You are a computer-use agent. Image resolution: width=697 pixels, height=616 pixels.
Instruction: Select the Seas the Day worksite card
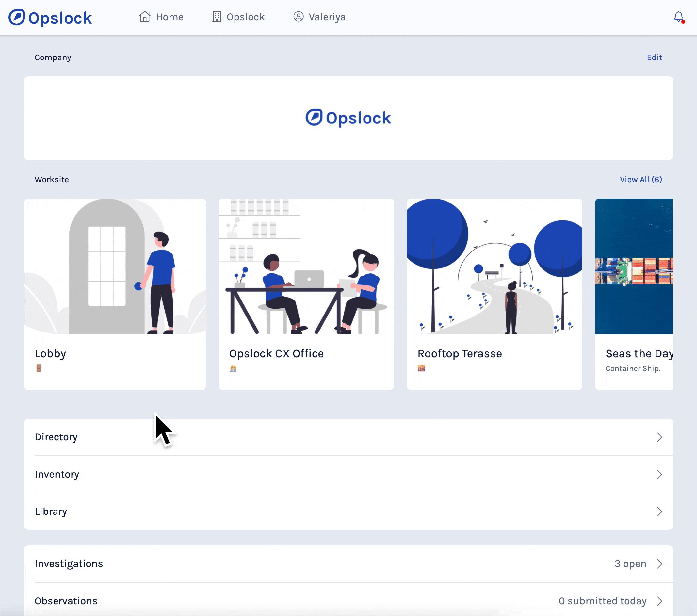634,293
